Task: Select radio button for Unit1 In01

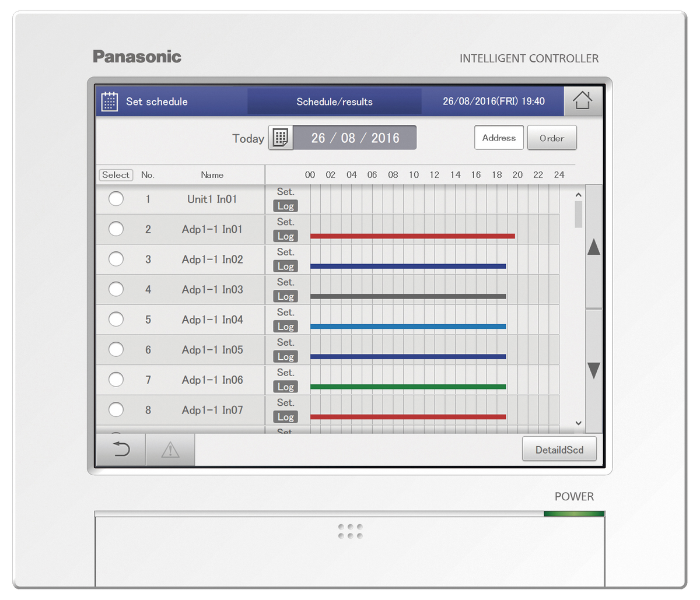Action: (116, 199)
